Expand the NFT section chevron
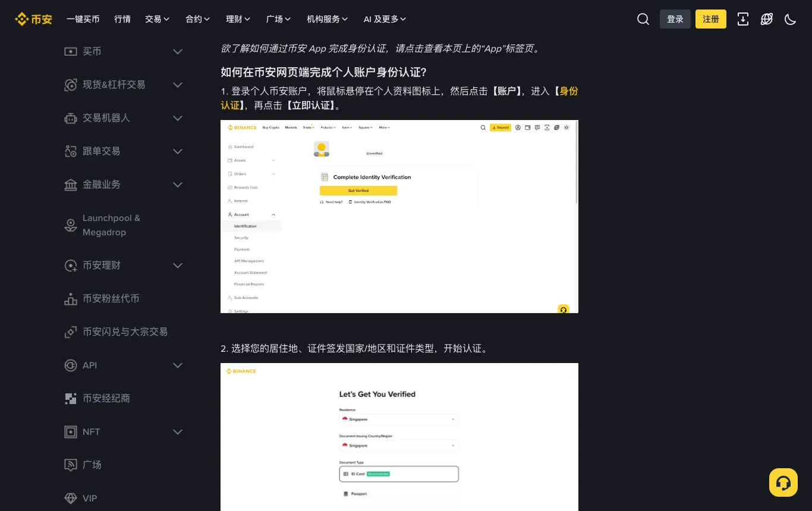Screen dimensions: 812x511 click(x=178, y=432)
